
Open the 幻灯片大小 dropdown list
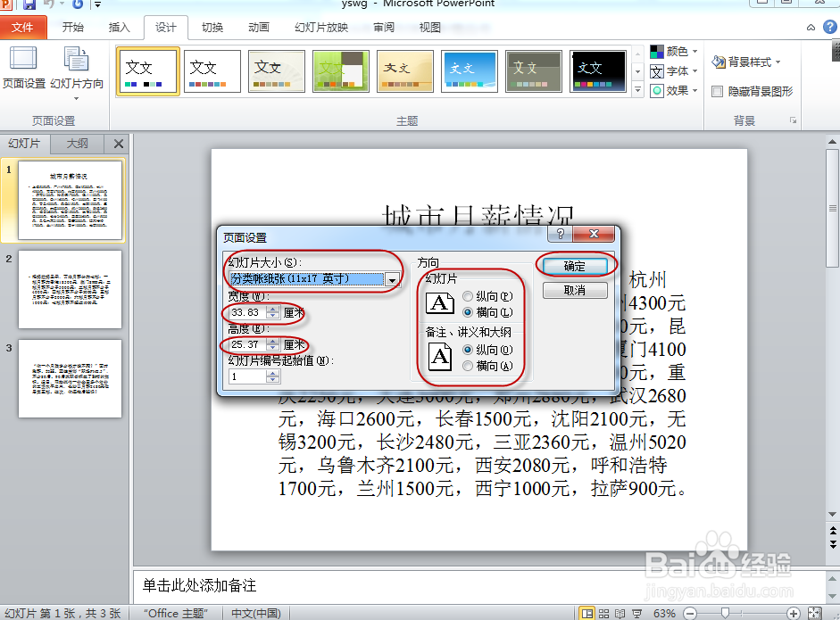[x=391, y=279]
